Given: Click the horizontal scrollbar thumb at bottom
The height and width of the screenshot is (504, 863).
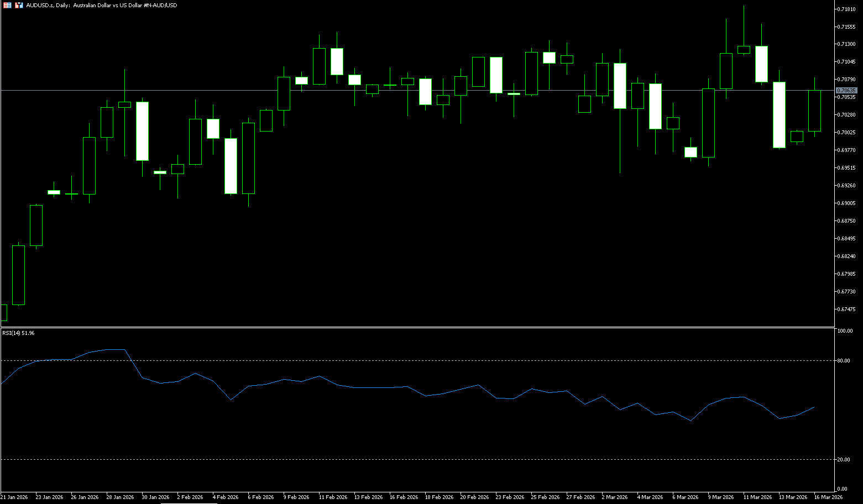Looking at the screenshot, I should coord(189,503).
